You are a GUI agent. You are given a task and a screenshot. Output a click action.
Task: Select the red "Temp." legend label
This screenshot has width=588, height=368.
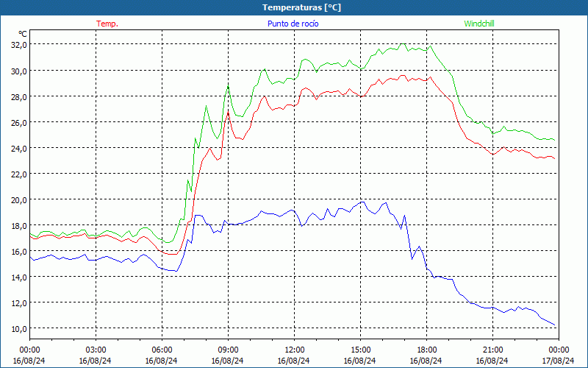107,24
